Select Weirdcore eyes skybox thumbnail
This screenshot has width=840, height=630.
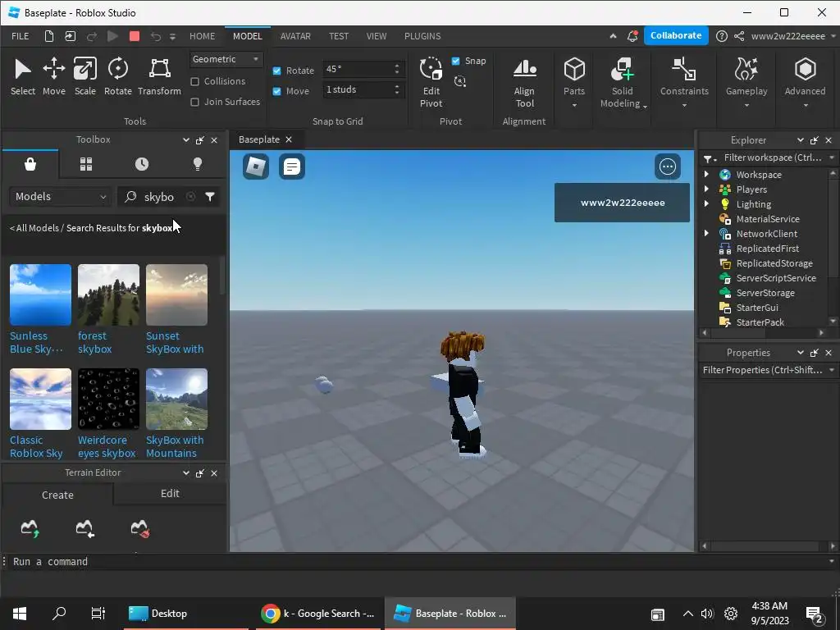[108, 399]
